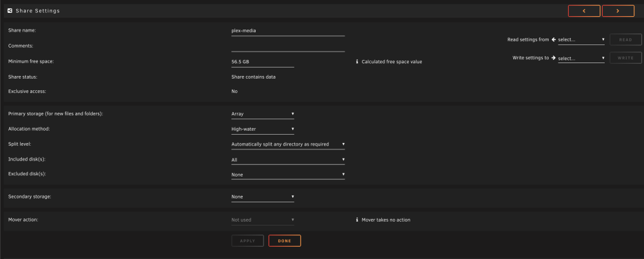Click 'Allocation method:' label
Image resolution: width=644 pixels, height=259 pixels.
tap(29, 129)
